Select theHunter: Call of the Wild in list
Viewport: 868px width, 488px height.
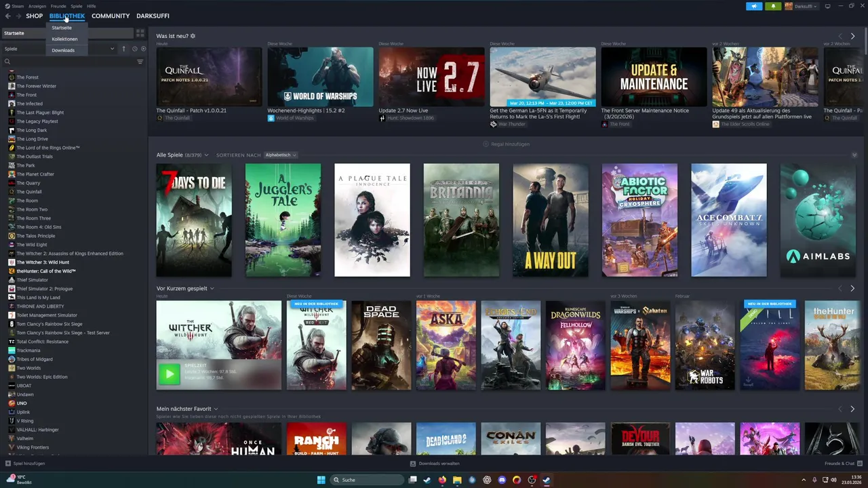[x=46, y=271]
